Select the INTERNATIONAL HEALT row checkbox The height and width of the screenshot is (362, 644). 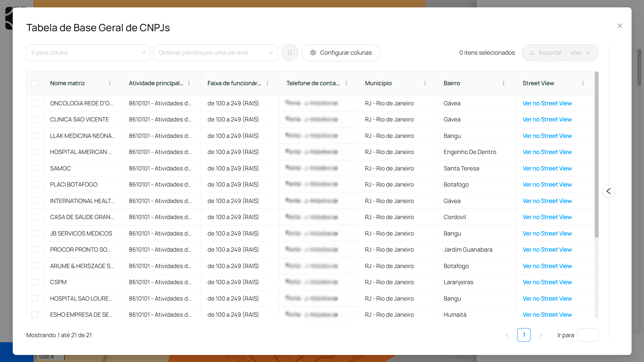(x=35, y=201)
